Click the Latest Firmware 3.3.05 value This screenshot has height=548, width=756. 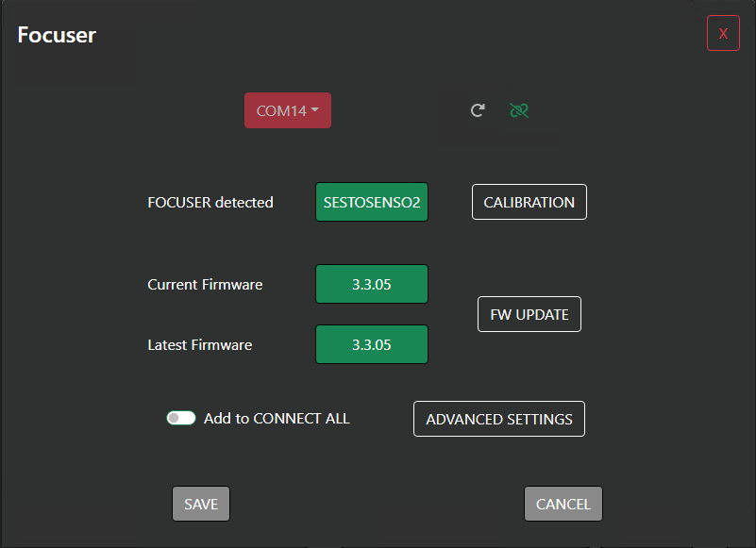372,344
